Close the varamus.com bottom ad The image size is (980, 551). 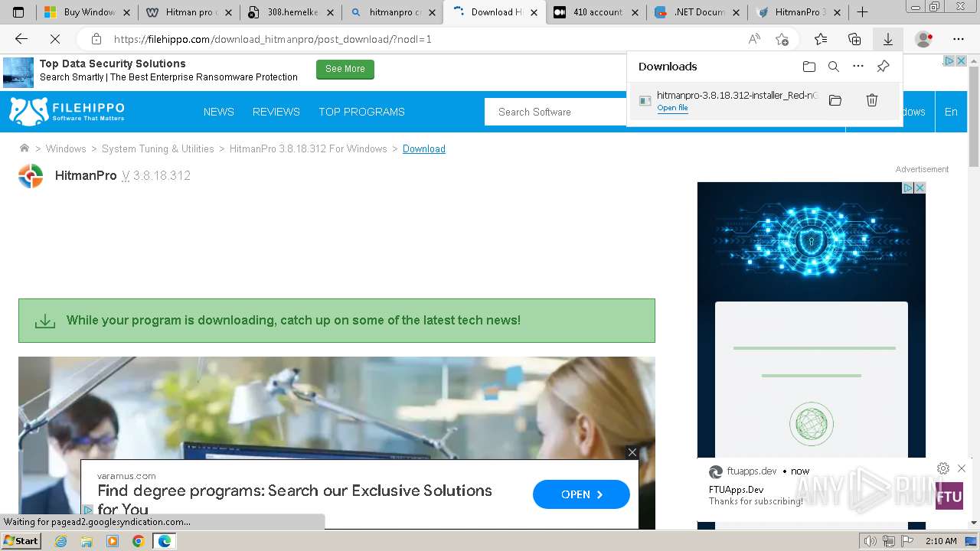(632, 452)
